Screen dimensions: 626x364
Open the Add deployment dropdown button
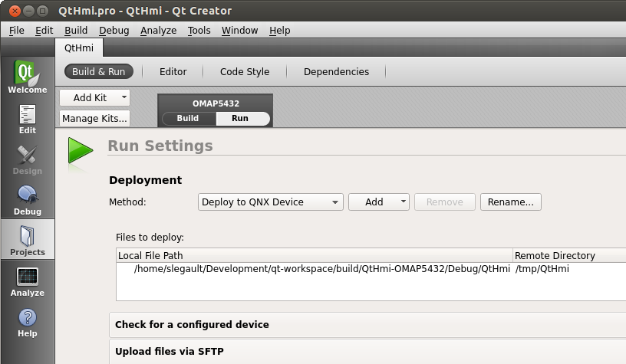pyautogui.click(x=379, y=202)
